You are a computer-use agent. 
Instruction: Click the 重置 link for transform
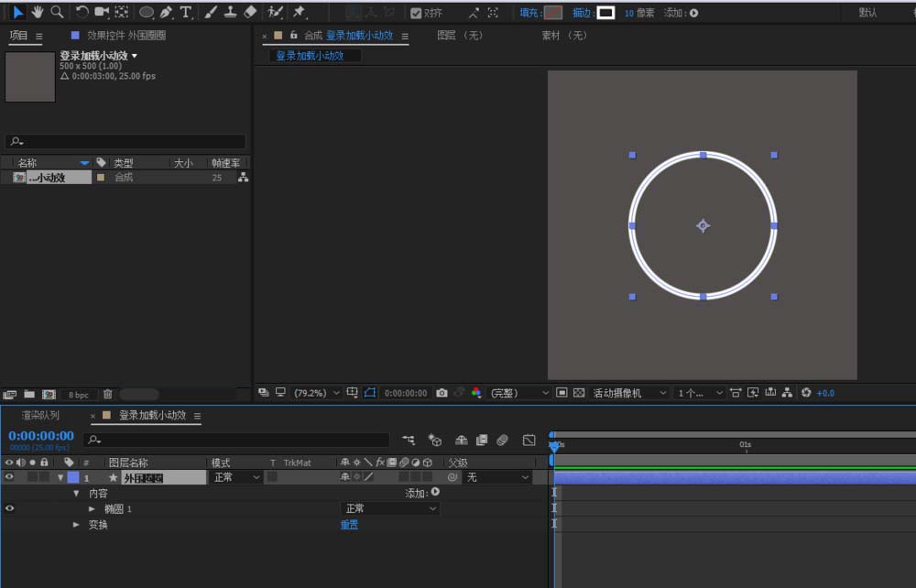(x=349, y=525)
